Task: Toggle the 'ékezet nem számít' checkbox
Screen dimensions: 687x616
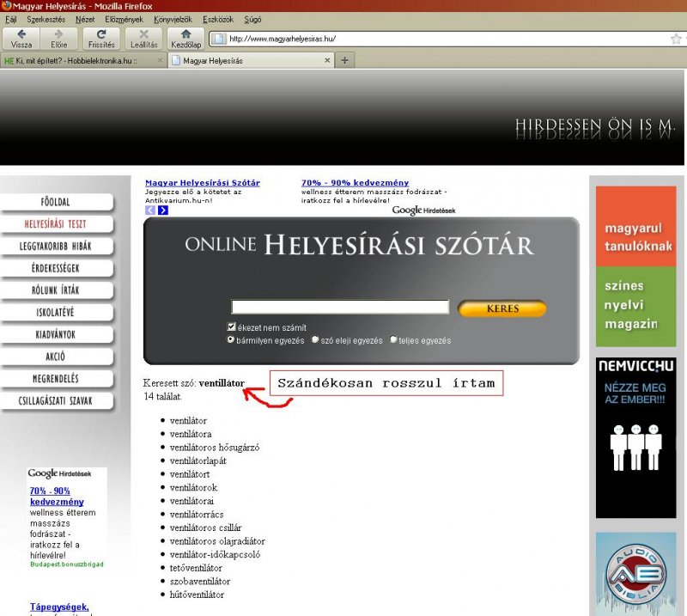Action: [x=231, y=326]
